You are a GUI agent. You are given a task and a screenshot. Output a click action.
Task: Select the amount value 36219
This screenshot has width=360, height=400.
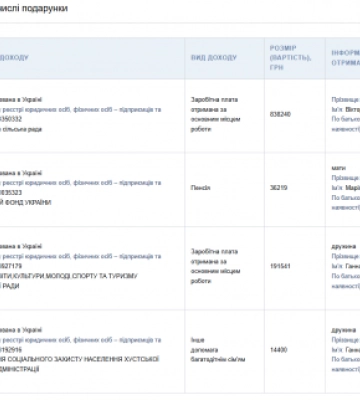[x=278, y=188]
